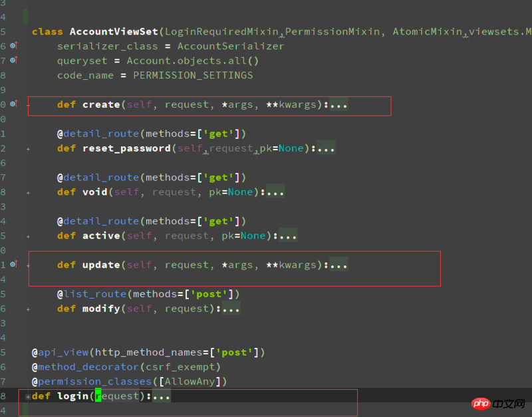Click 'post' string in @api_view decorator

234,352
